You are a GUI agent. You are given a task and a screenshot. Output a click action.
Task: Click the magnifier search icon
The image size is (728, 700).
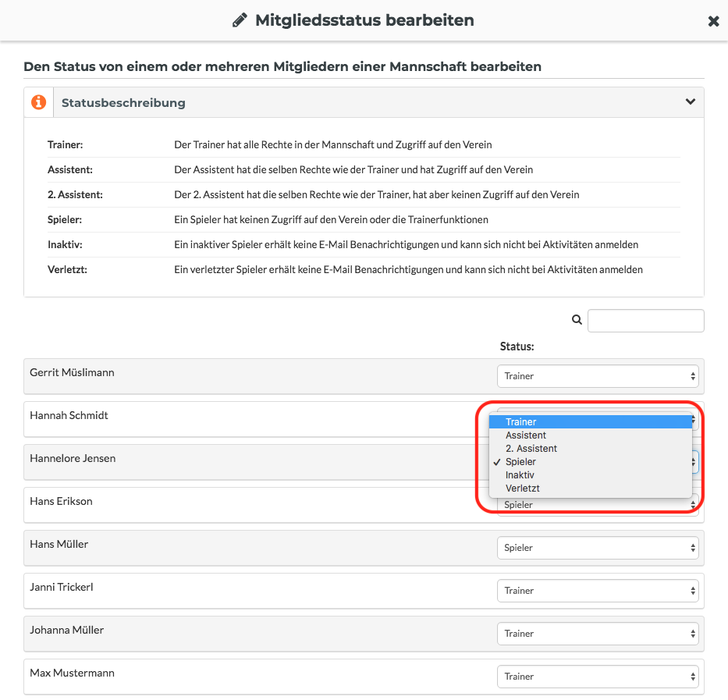pos(577,320)
